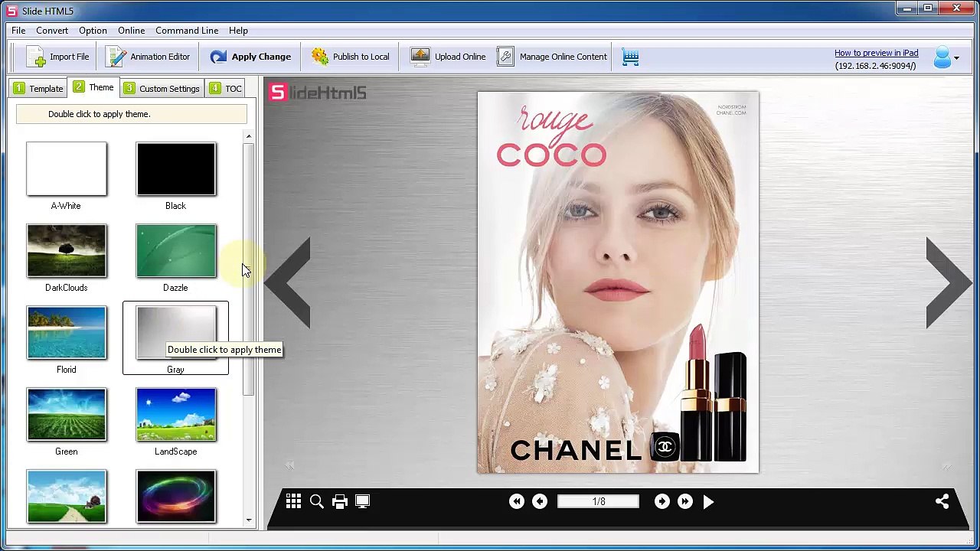
Task: Go to previous page with left arrow
Action: coord(288,283)
